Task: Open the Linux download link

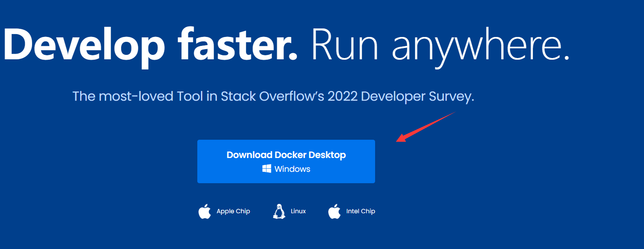Action: point(298,211)
